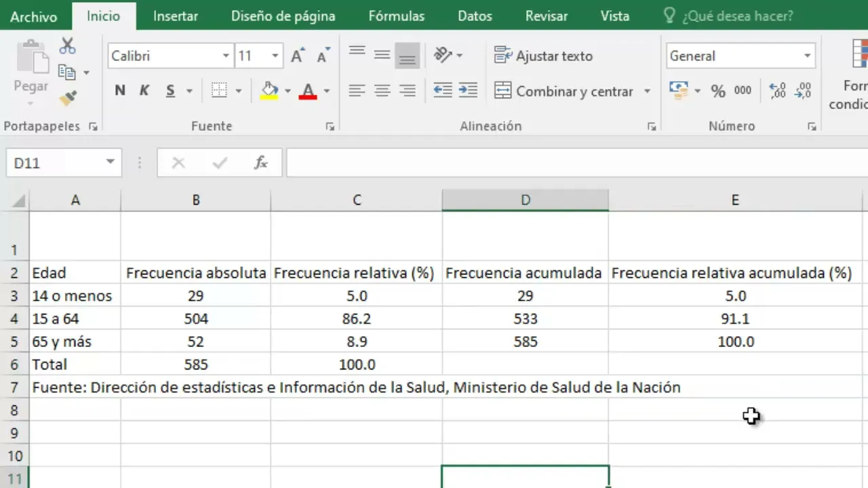Select column D header

[x=526, y=200]
